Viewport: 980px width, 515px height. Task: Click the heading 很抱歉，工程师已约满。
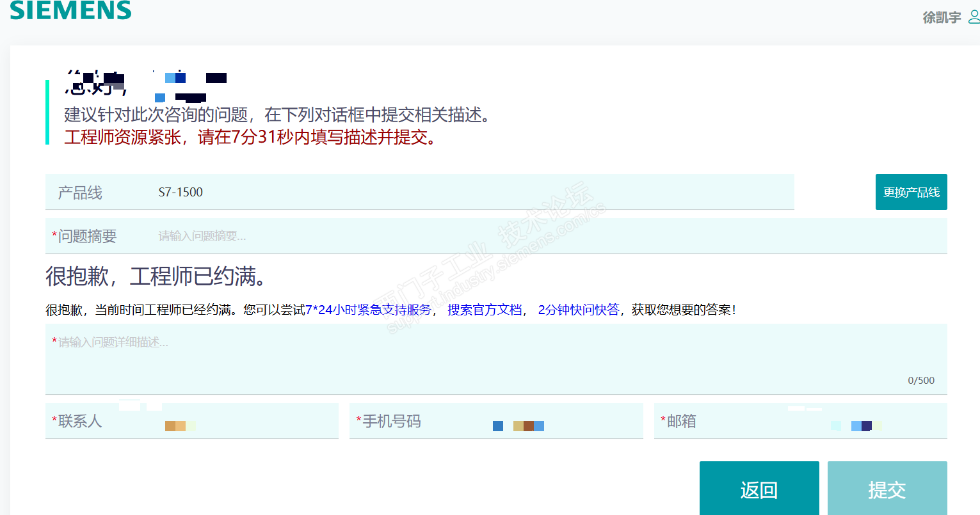pos(156,276)
